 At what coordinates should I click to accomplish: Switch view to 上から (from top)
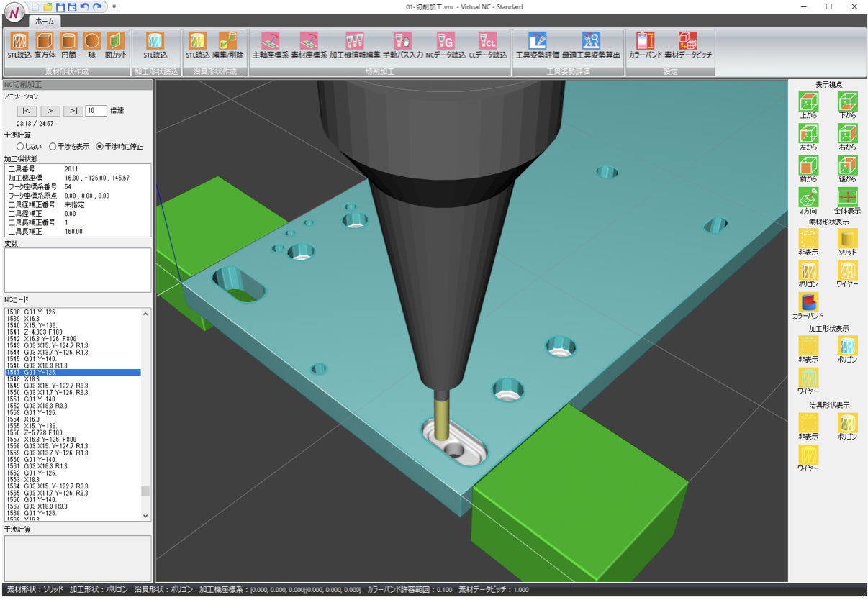pyautogui.click(x=808, y=101)
